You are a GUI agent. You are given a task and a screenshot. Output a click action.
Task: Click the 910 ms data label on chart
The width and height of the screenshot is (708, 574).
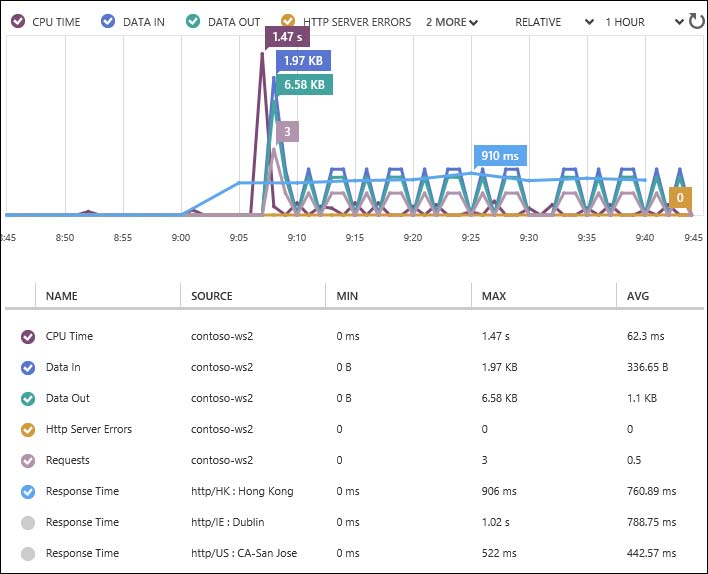(x=499, y=156)
